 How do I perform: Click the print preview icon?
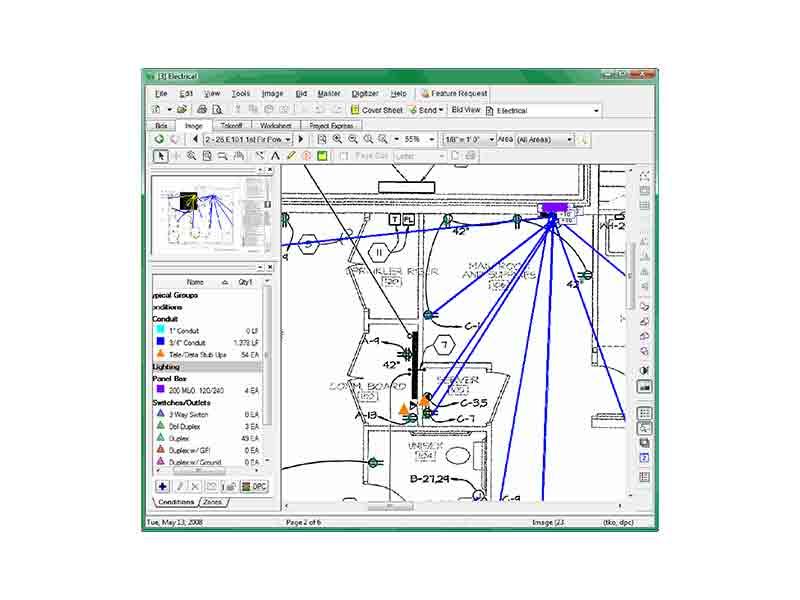[x=217, y=109]
